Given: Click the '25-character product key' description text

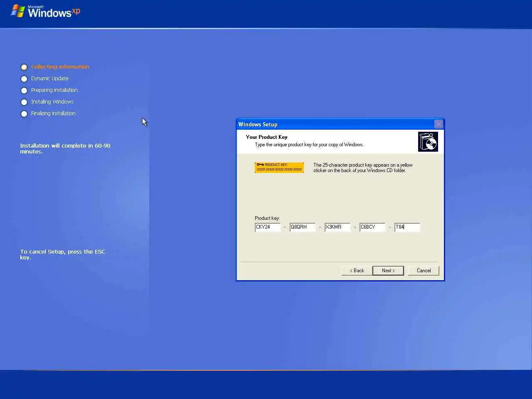Looking at the screenshot, I should coord(363,168).
